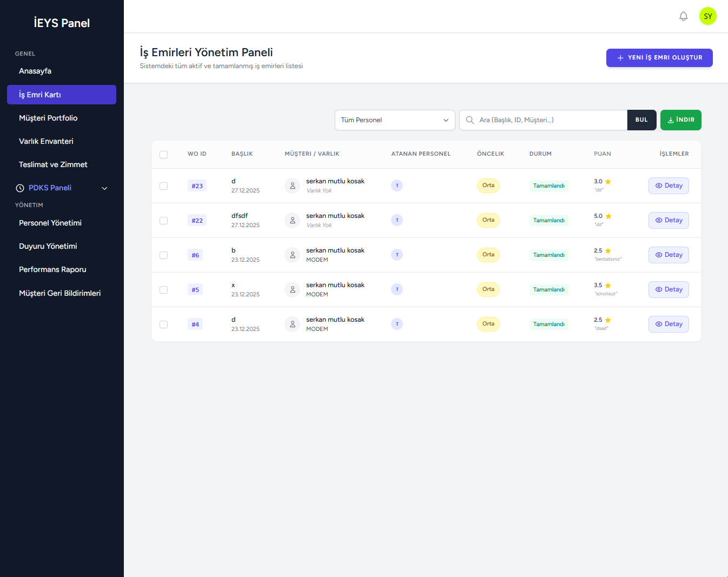Click the Yeni İş Emri Oluştur button

click(x=659, y=57)
